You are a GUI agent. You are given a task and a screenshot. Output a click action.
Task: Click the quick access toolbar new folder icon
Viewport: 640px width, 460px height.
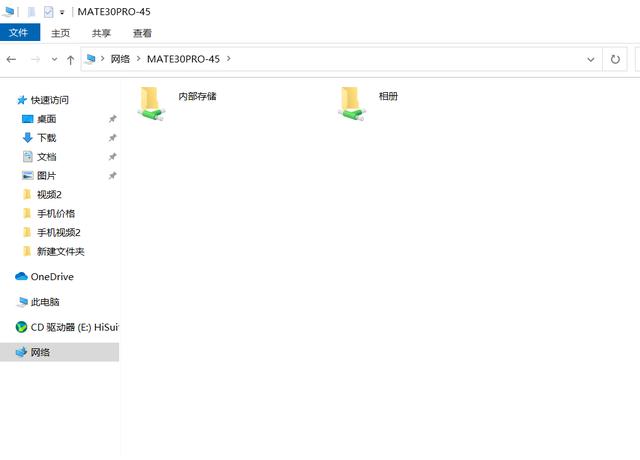click(31, 12)
